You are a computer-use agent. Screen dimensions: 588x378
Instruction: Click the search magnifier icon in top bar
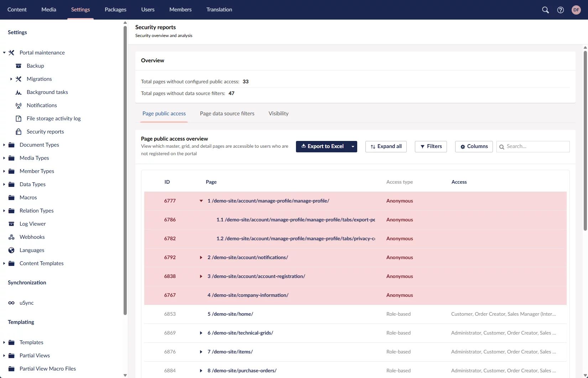click(545, 10)
